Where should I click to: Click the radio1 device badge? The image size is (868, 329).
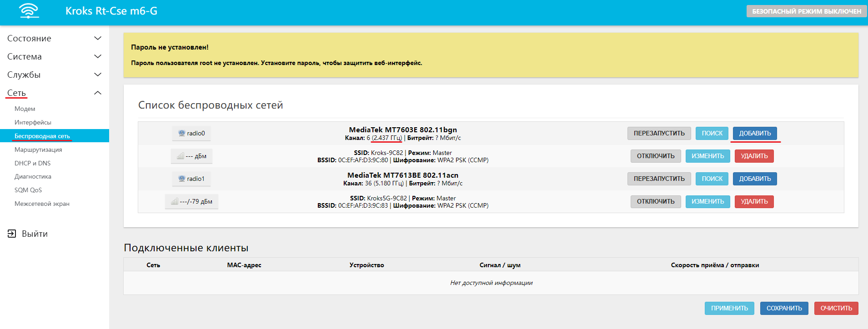coord(191,179)
